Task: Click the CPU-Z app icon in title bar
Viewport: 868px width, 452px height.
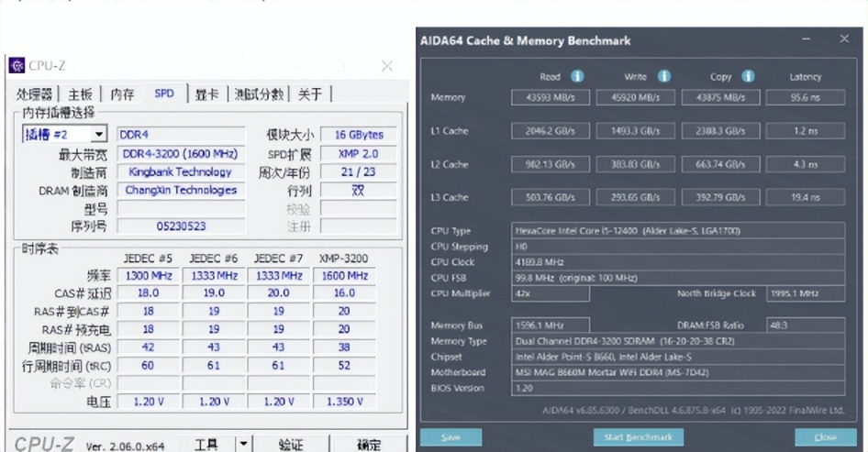Action: pyautogui.click(x=17, y=65)
